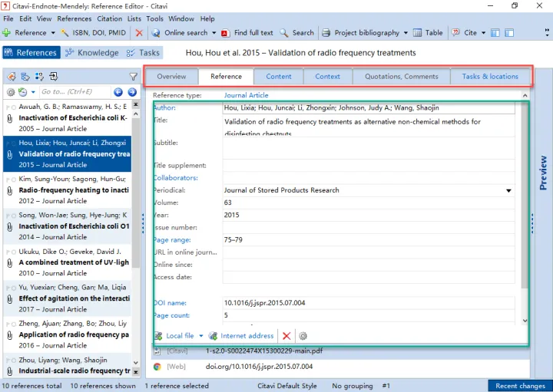Image resolution: width=553 pixels, height=392 pixels.
Task: Click the green plus Reference icon
Action: coord(6,33)
